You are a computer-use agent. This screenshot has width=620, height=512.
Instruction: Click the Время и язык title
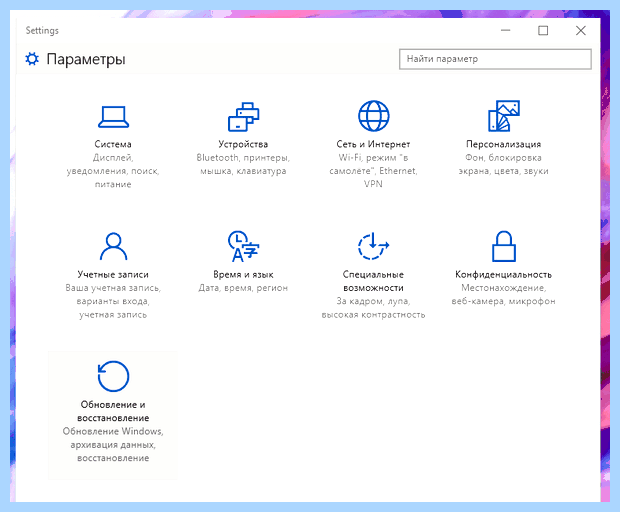(243, 274)
